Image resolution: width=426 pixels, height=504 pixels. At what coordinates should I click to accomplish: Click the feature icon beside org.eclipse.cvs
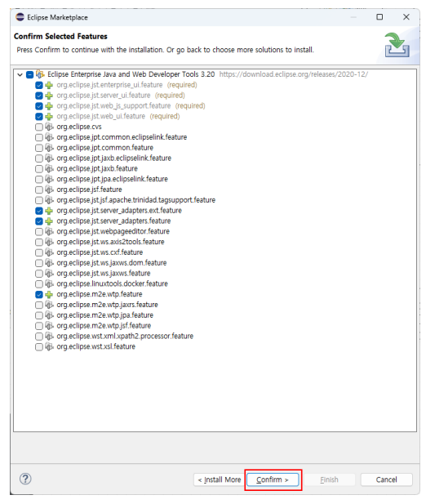click(49, 127)
